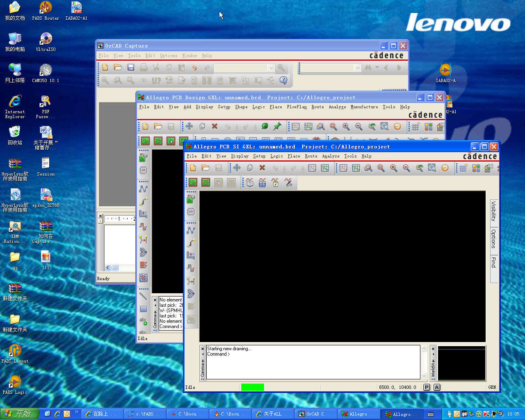Select the PADS Layout desktop icon
Screen dimensions: 525x420
pos(15,354)
